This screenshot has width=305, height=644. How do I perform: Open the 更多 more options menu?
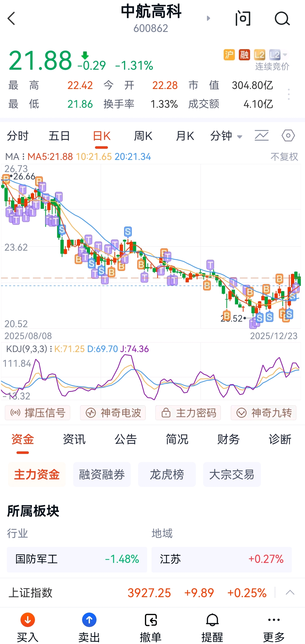(274, 628)
